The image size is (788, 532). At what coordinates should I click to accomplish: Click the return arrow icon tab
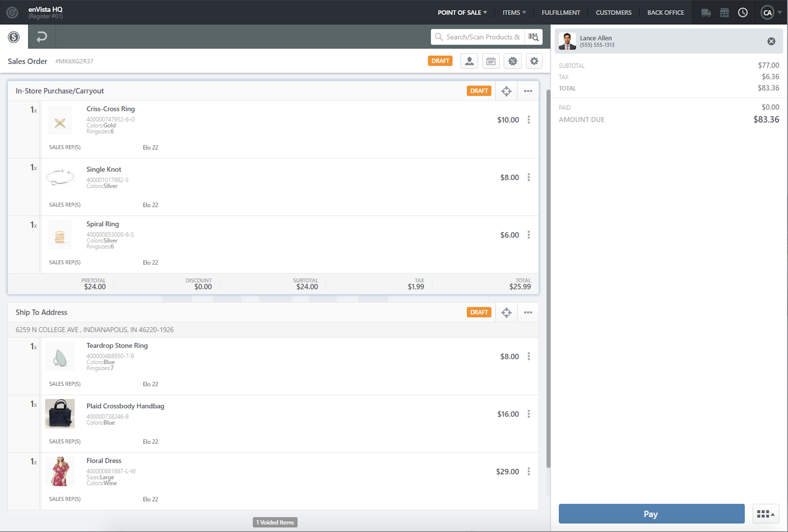click(x=42, y=37)
